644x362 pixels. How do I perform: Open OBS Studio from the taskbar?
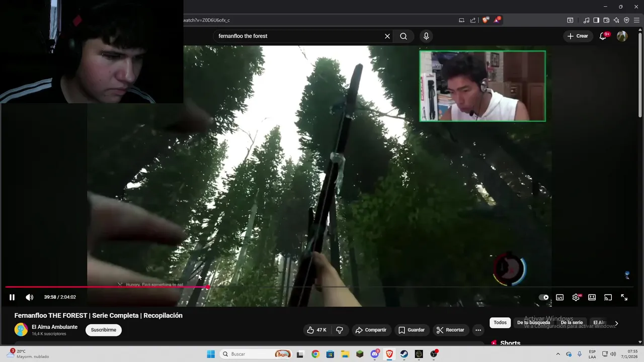coord(434,354)
